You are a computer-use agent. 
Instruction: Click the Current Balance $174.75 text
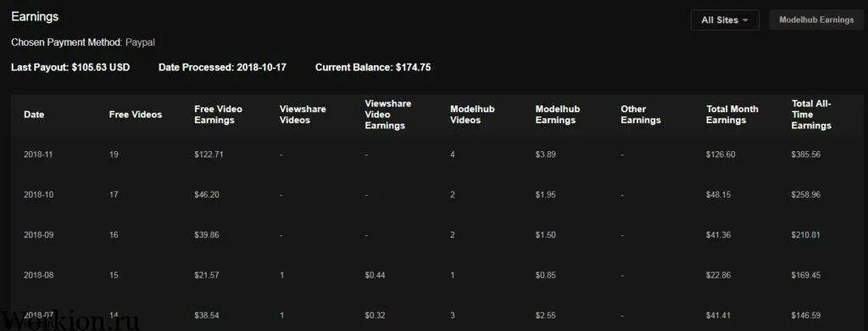pyautogui.click(x=373, y=68)
